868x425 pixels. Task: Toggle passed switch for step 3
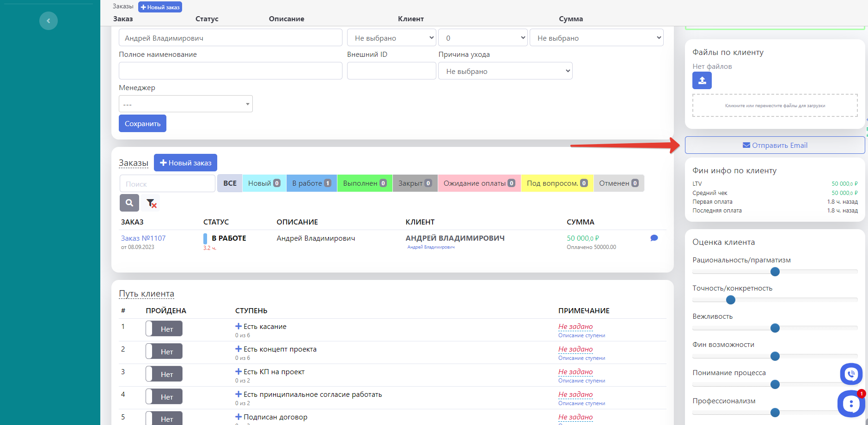click(164, 374)
